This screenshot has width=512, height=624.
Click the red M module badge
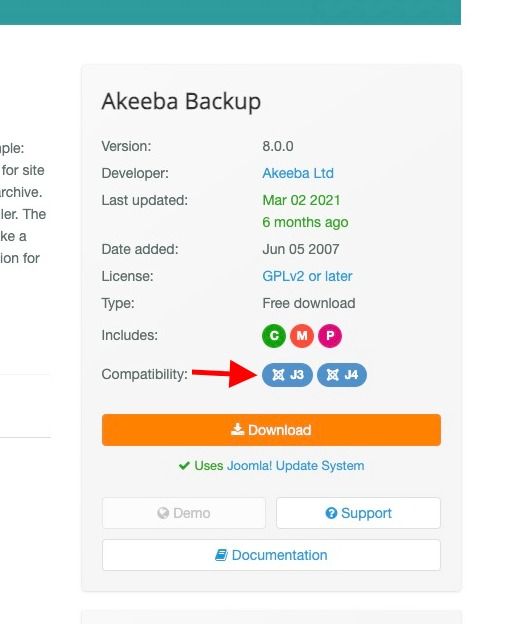[302, 335]
